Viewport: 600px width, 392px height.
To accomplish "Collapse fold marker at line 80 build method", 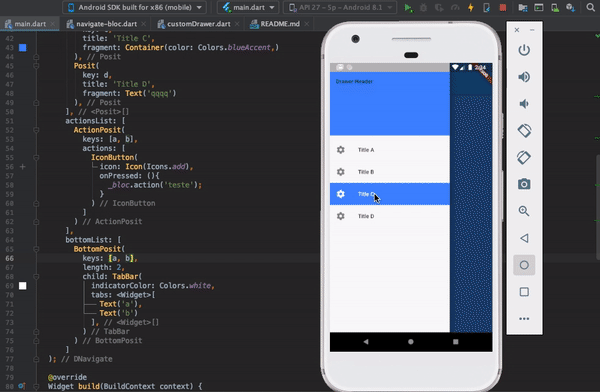I will (x=36, y=386).
